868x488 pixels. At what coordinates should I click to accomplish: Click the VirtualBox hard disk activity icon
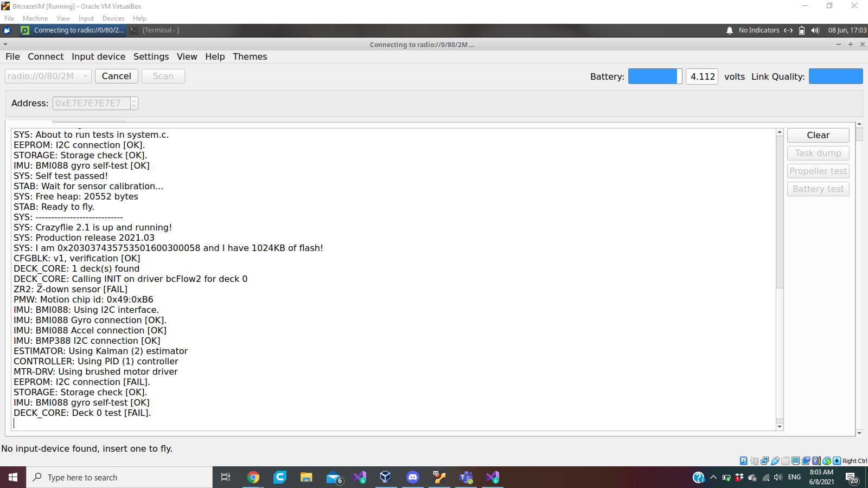pyautogui.click(x=744, y=461)
